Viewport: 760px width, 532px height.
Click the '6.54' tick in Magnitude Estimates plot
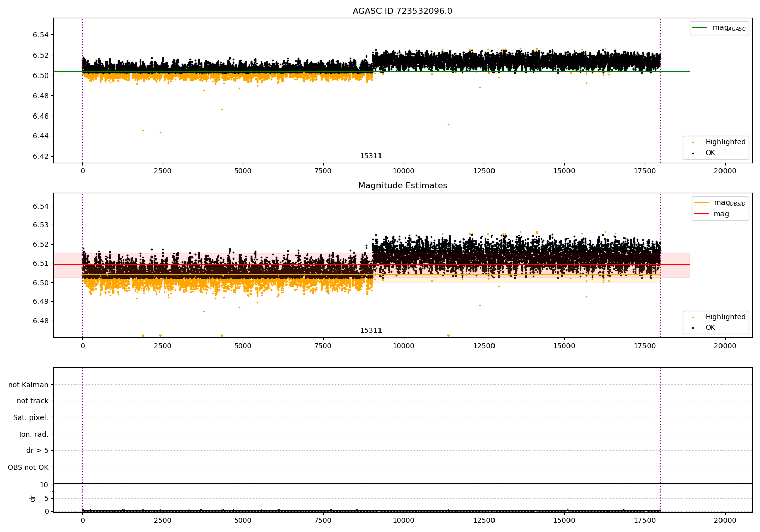(x=41, y=206)
